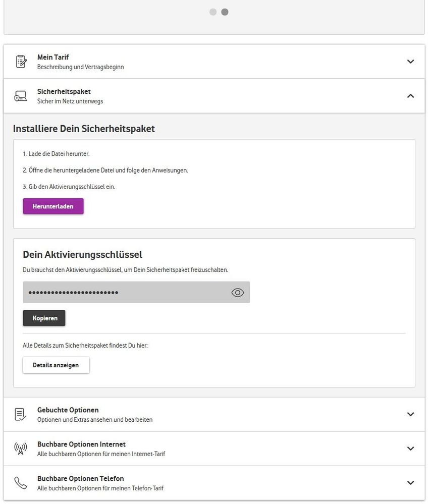The height and width of the screenshot is (504, 428).
Task: Click the Sicherheitspaket laptop shield icon
Action: [x=21, y=96]
